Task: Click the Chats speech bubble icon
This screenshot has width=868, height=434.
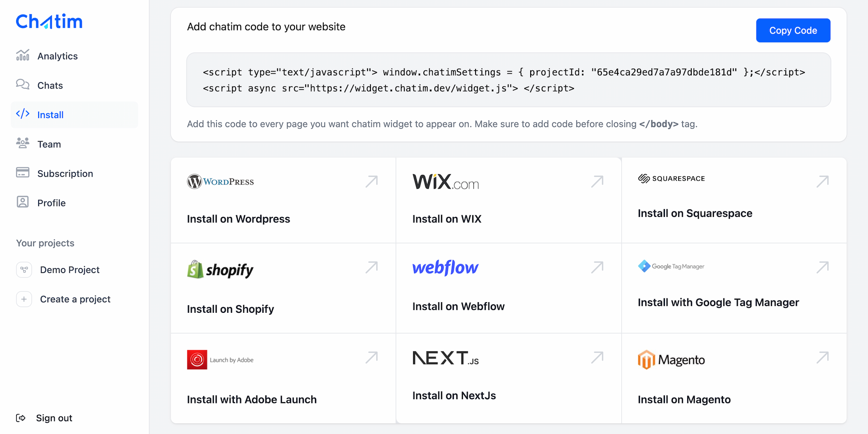Action: pyautogui.click(x=23, y=85)
